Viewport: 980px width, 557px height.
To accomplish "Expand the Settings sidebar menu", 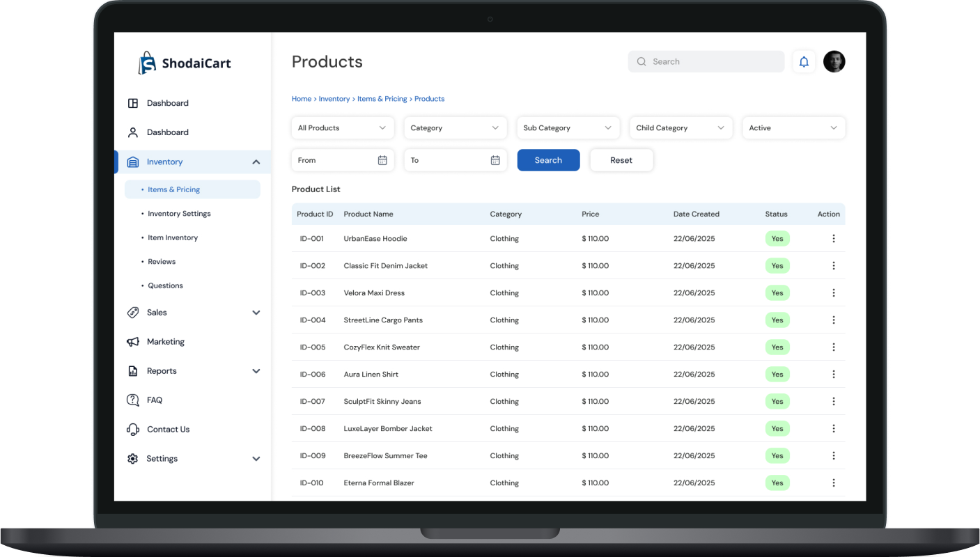I will click(256, 459).
